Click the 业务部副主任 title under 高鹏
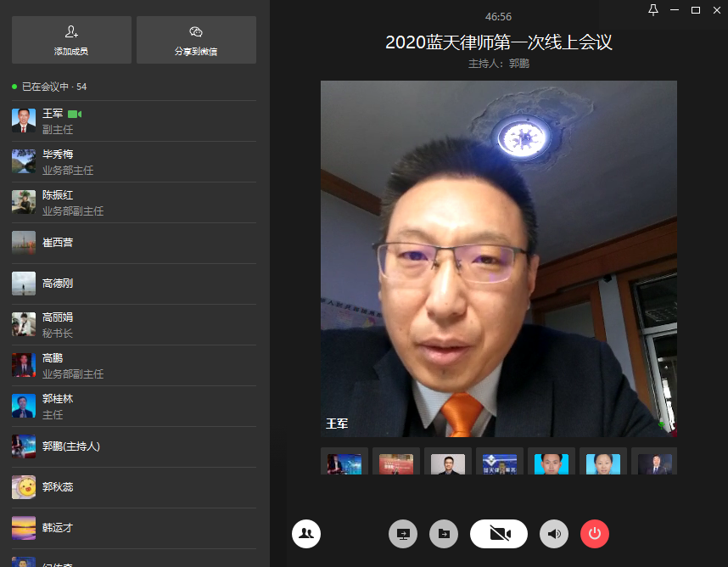Screen dimensions: 728x567 [x=73, y=374]
